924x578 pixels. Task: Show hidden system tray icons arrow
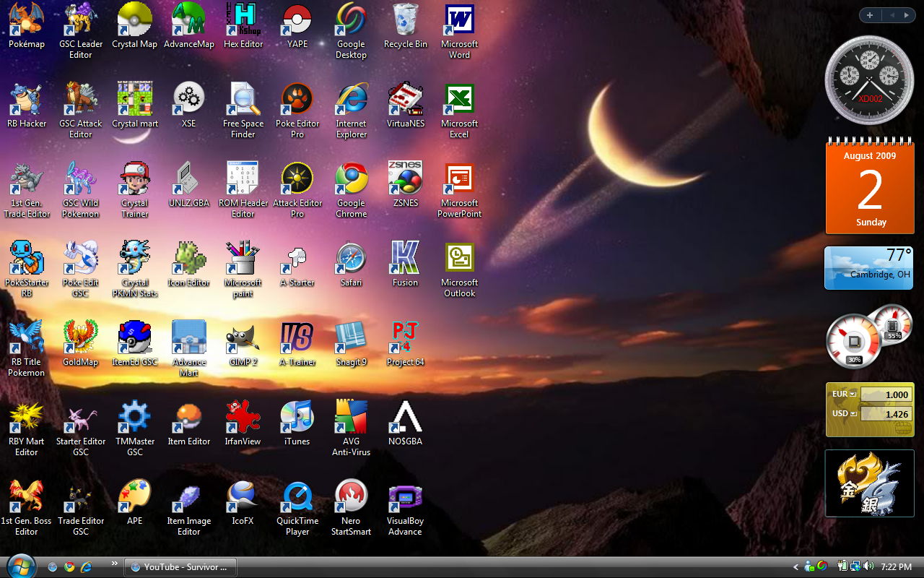tap(796, 567)
